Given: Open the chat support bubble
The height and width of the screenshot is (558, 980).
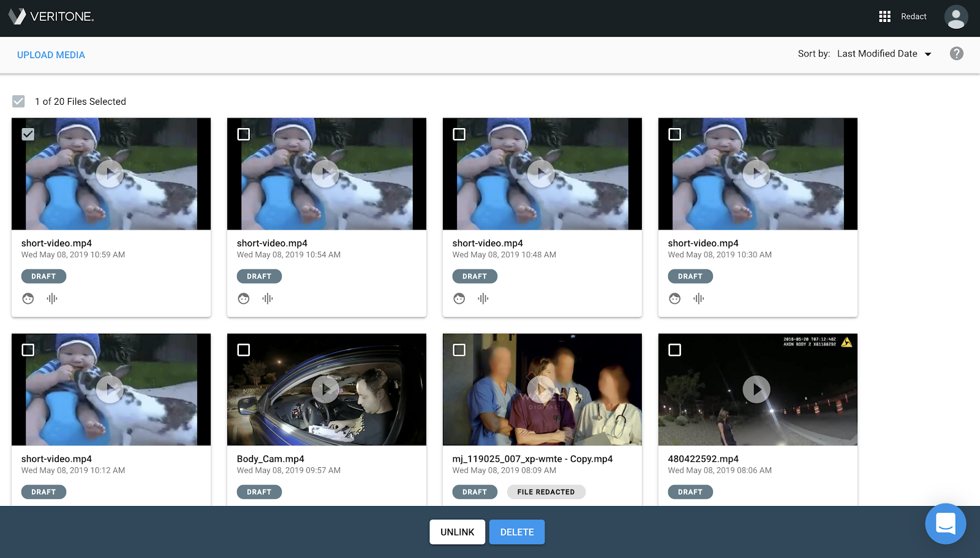Looking at the screenshot, I should click(945, 524).
